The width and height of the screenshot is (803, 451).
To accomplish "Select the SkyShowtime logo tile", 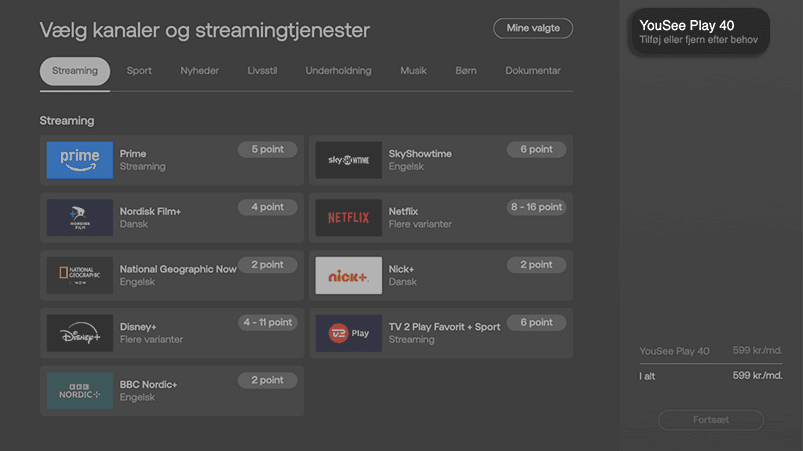I will tap(349, 160).
